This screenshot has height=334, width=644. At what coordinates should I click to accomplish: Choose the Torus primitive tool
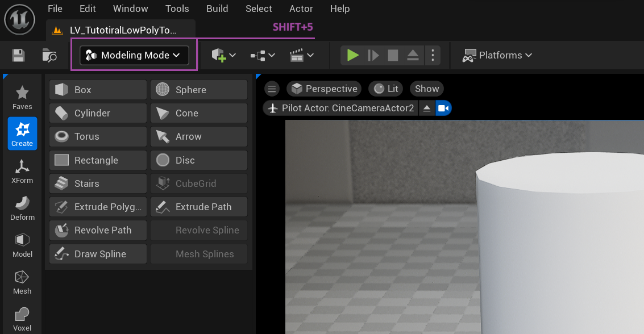click(97, 136)
